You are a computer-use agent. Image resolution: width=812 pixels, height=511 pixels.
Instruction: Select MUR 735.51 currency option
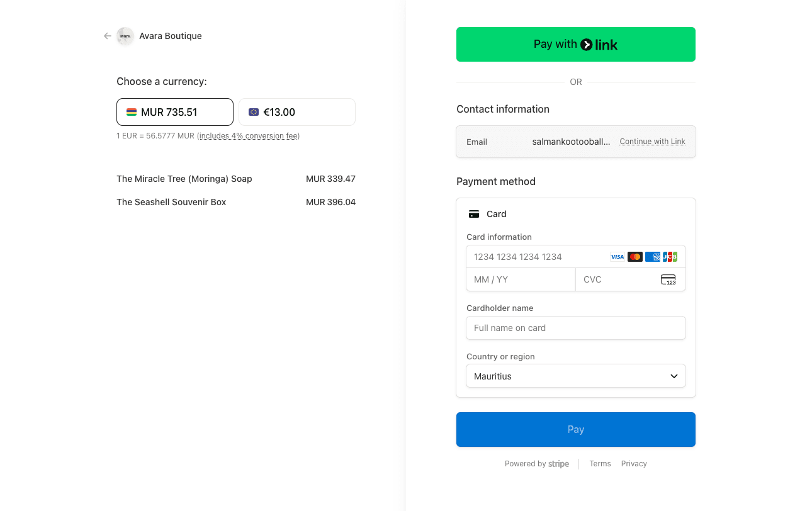click(175, 112)
